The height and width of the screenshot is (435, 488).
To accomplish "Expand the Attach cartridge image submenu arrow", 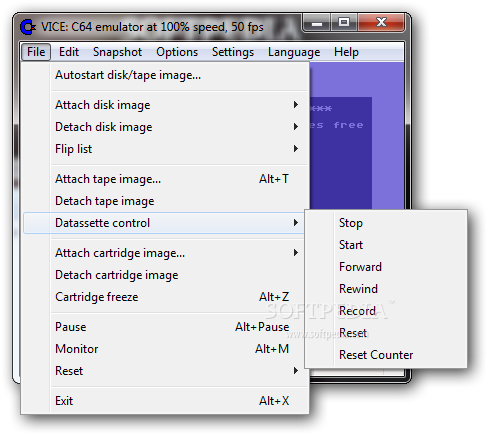I will [296, 253].
